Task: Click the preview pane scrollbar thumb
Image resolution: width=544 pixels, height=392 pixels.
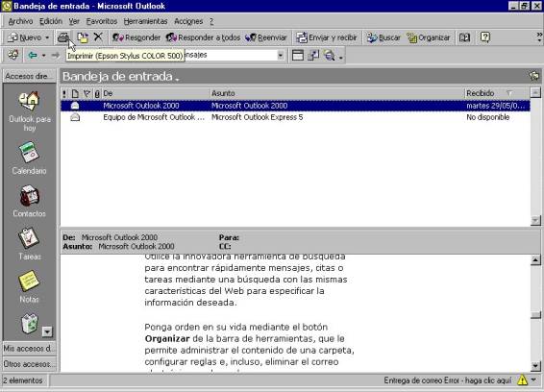Action: [535, 314]
